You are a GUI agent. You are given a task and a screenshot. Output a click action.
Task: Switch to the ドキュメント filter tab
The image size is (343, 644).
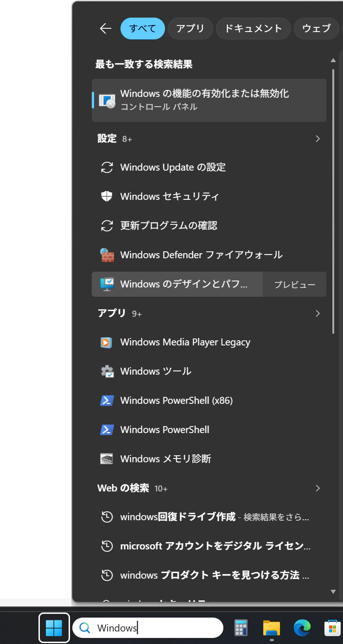(x=253, y=28)
